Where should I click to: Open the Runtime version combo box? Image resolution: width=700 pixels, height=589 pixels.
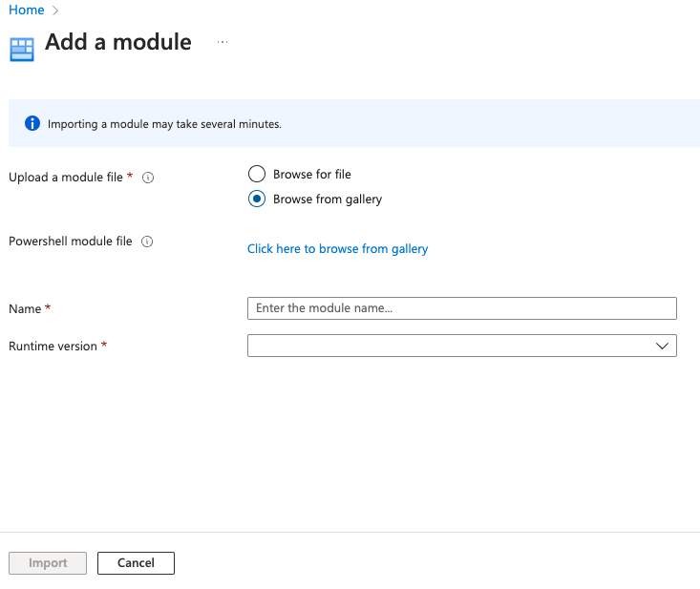point(451,346)
